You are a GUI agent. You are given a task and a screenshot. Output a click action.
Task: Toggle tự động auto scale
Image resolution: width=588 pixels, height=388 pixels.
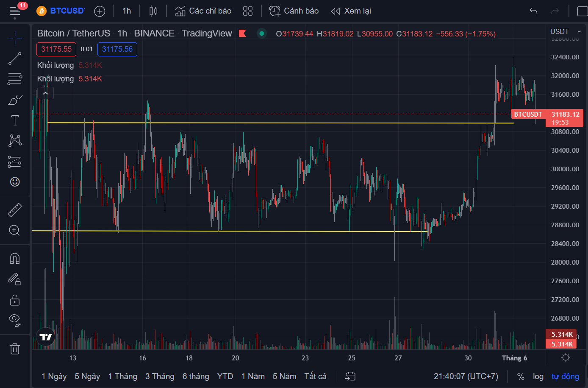click(x=565, y=376)
